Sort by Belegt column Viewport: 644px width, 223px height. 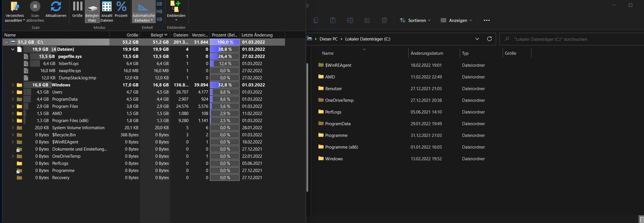(x=155, y=35)
